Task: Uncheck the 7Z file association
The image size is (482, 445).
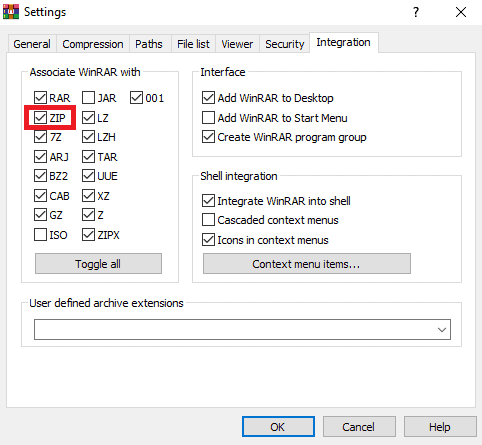Action: click(x=40, y=137)
